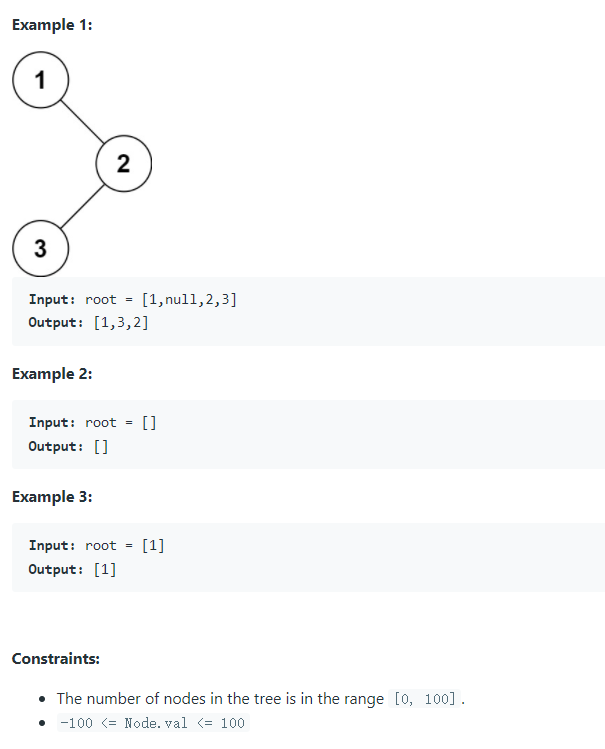
Task: Click Example 1 output [1,3,2]
Action: point(121,322)
